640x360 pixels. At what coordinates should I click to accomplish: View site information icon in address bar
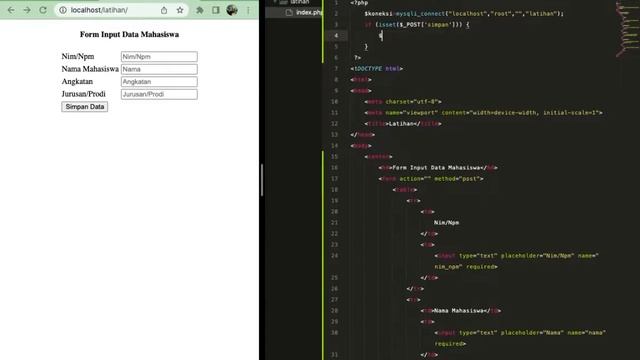63,10
